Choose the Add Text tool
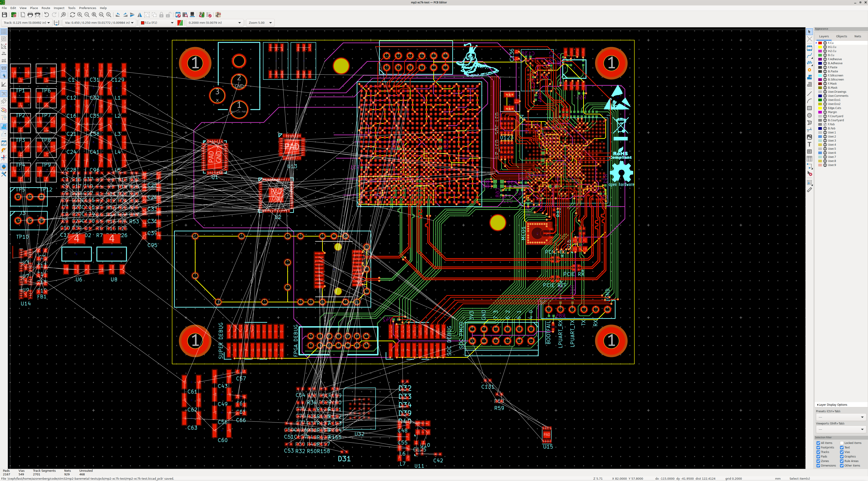 [x=809, y=144]
